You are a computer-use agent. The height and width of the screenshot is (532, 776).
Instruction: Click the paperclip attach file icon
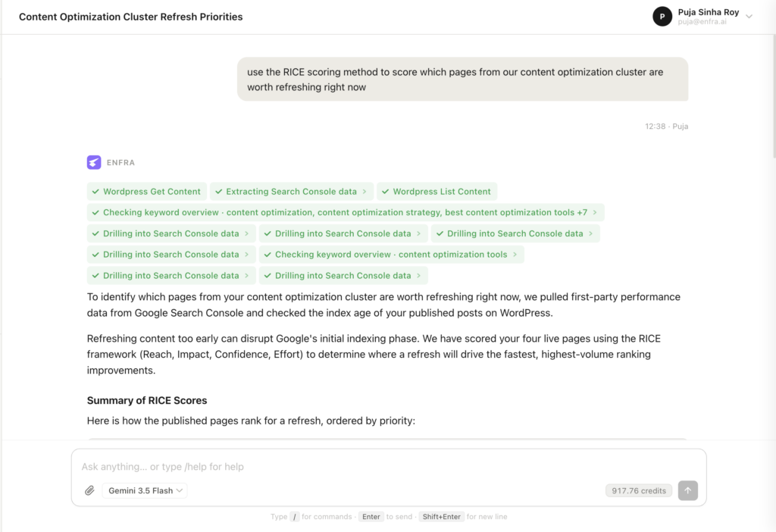click(x=89, y=490)
